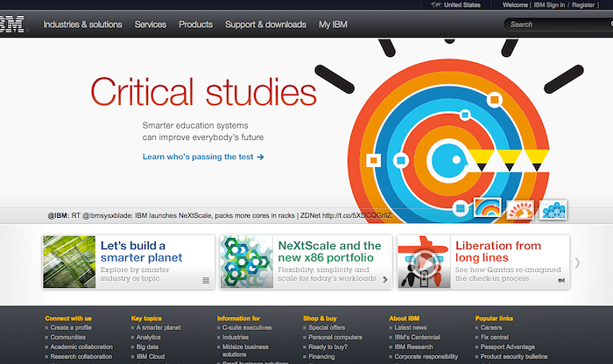Screen dimensions: 613x364
Task: Open the Services menu
Action: pos(151,24)
